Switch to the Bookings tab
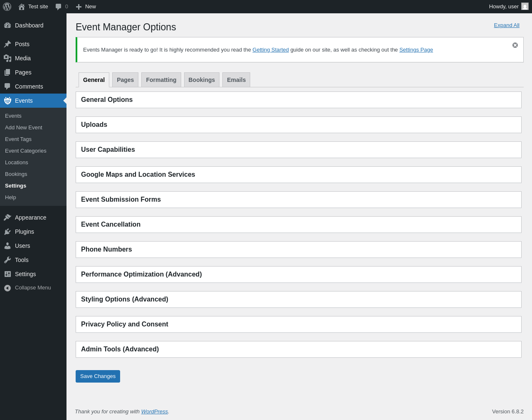This screenshot has width=532, height=420. [x=202, y=80]
